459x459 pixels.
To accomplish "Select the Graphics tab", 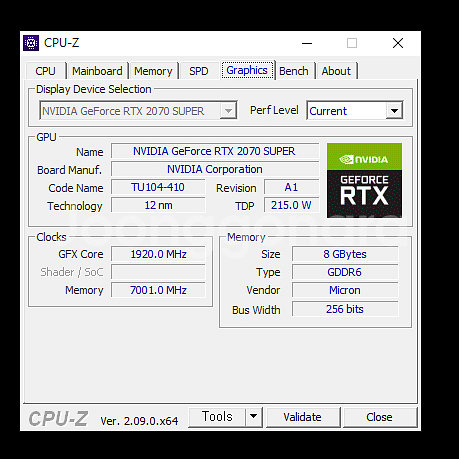I will pos(247,70).
